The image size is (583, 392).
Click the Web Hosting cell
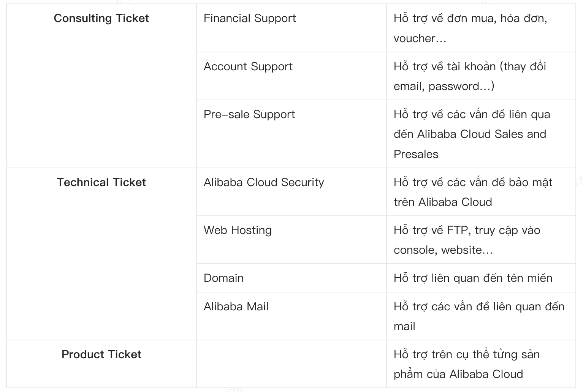click(x=238, y=230)
